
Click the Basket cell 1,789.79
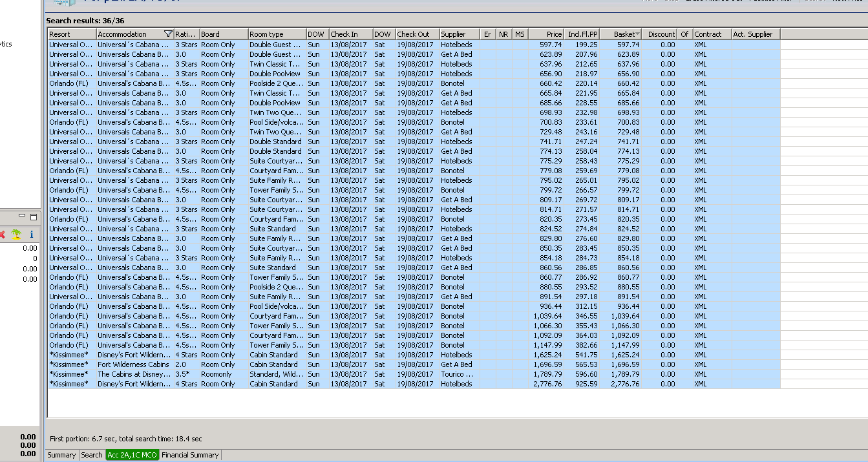pos(620,374)
